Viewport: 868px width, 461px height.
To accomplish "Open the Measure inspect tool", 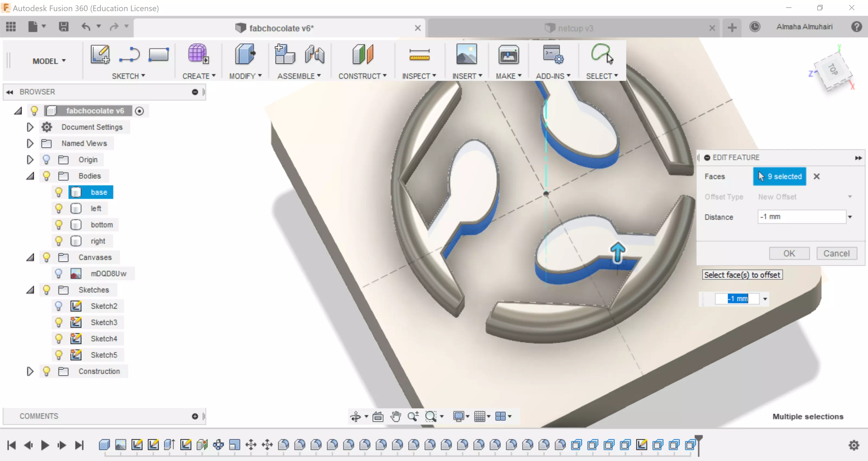I will (x=419, y=55).
